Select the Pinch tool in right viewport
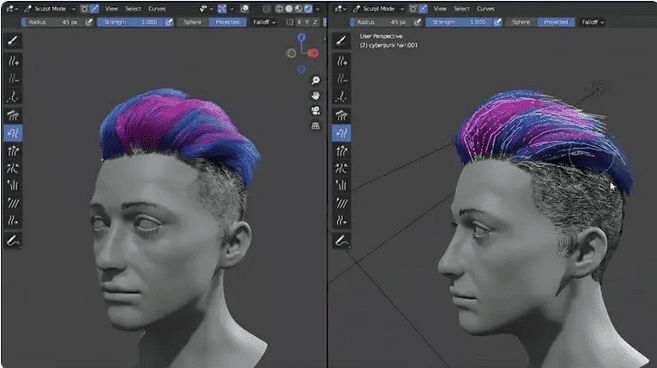 click(341, 168)
